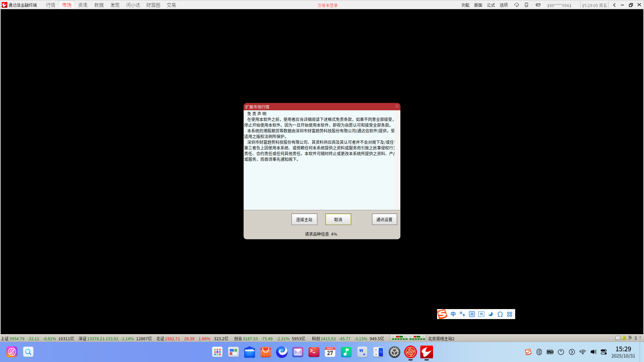Screen dimensions: 644x362
Task: Open the 公式 formula menu
Action: pos(491,5)
